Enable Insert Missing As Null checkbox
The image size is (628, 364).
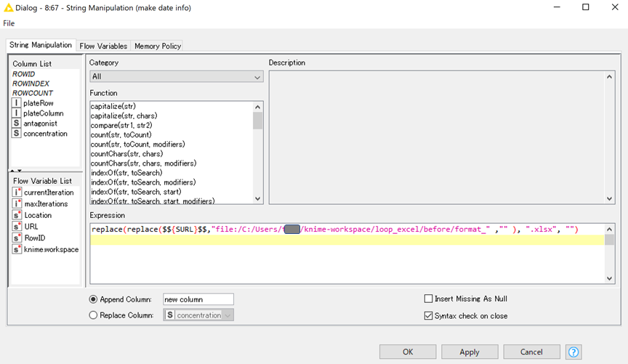point(428,299)
